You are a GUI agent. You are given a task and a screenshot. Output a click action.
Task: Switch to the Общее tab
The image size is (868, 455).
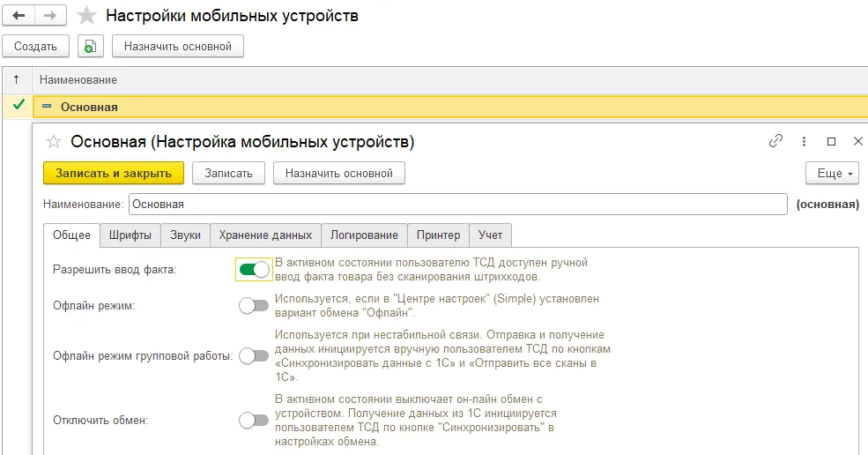pyautogui.click(x=72, y=235)
